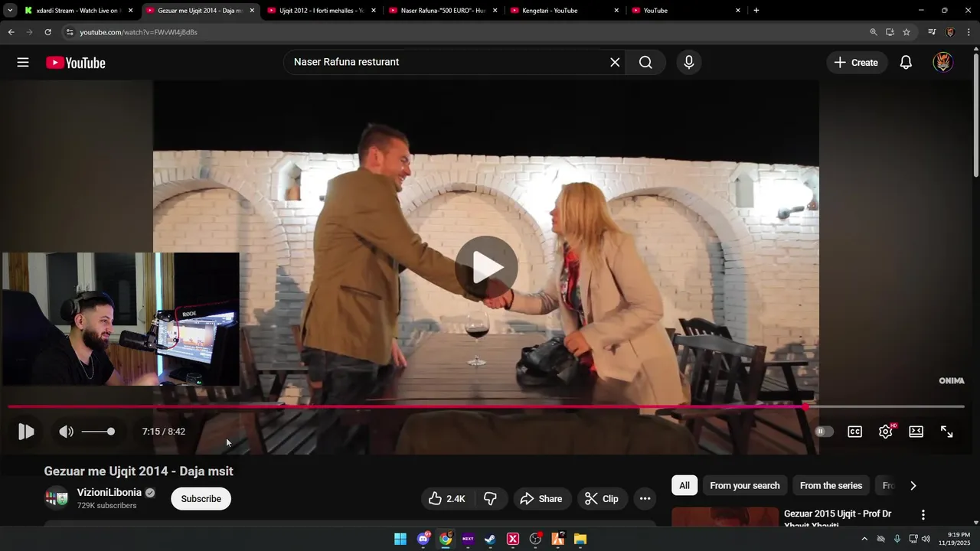The image size is (980, 551).
Task: Switch to the Ujqit 2012 browser tab
Action: tap(321, 11)
